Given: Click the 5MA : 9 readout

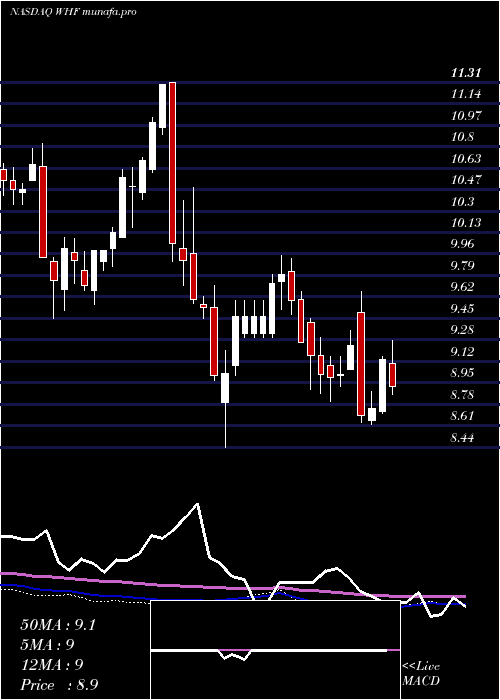Looking at the screenshot, I should [47, 645].
